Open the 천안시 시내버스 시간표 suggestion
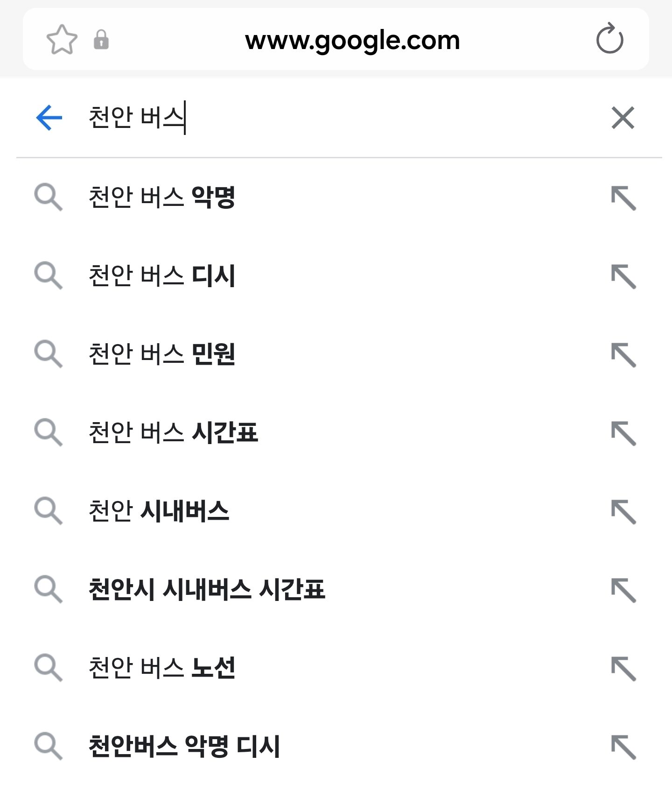 (207, 590)
